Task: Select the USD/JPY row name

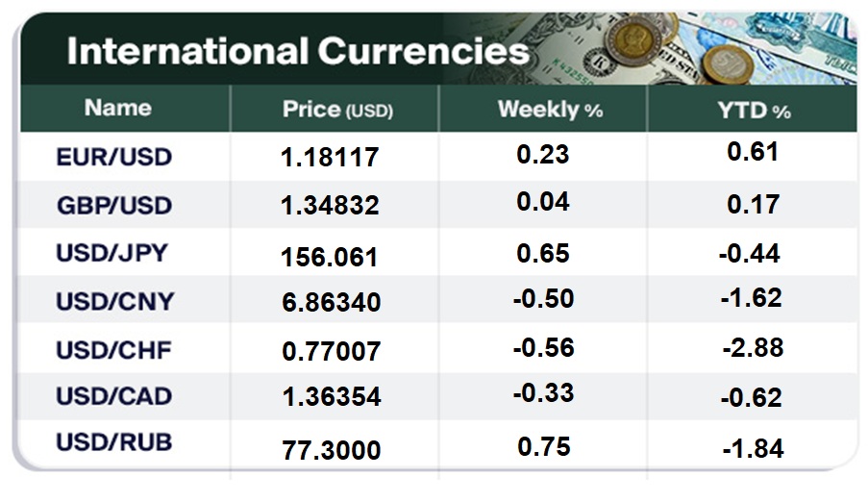Action: coord(112,253)
